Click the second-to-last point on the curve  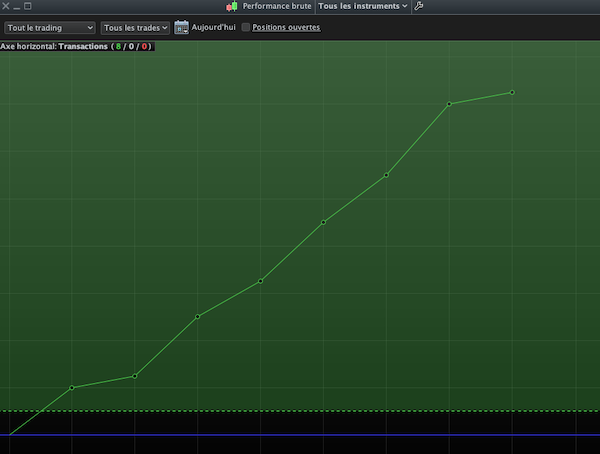(x=449, y=103)
